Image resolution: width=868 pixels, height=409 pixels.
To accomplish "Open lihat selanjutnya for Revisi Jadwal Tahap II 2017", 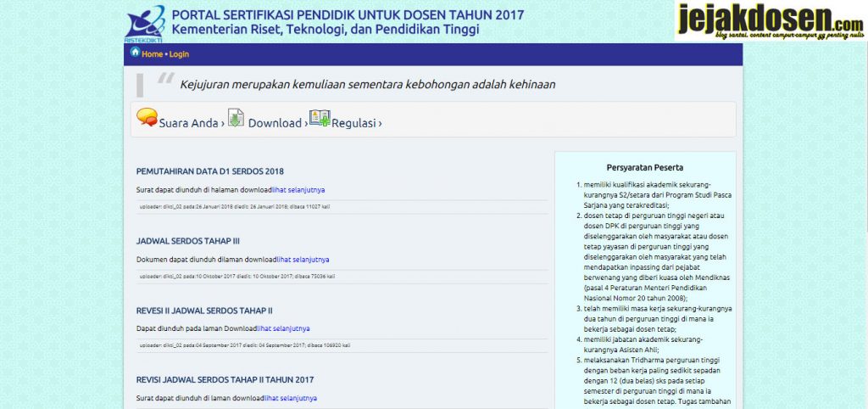I will [x=291, y=398].
